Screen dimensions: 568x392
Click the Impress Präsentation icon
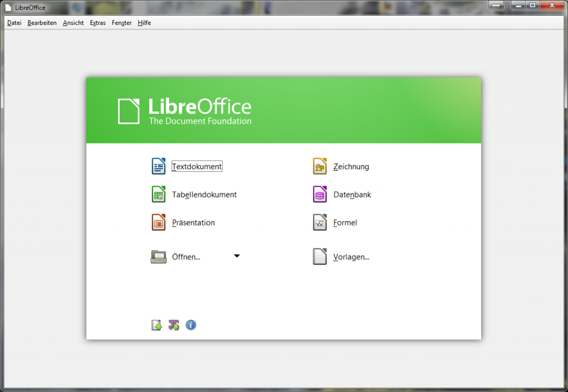[159, 223]
